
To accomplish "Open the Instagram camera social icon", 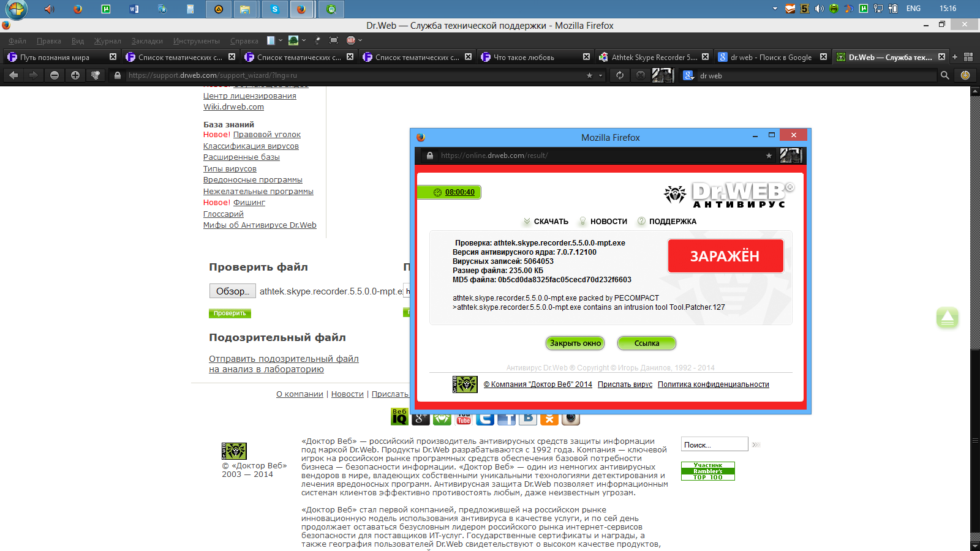I will pyautogui.click(x=571, y=418).
